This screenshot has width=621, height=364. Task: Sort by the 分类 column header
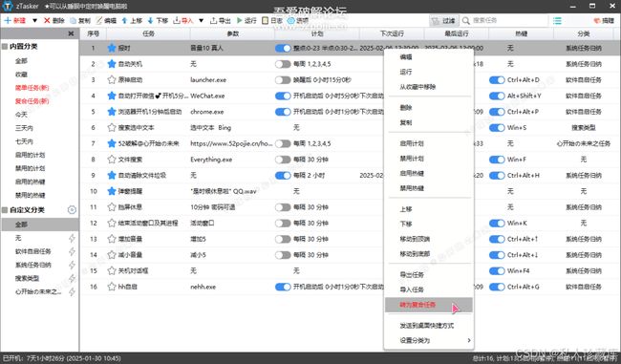coord(584,33)
